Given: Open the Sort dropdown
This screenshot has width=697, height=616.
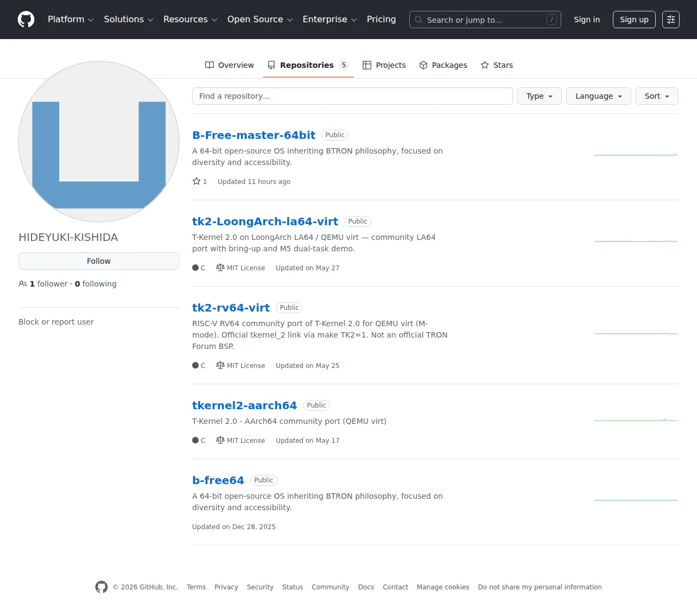Looking at the screenshot, I should click(x=657, y=96).
